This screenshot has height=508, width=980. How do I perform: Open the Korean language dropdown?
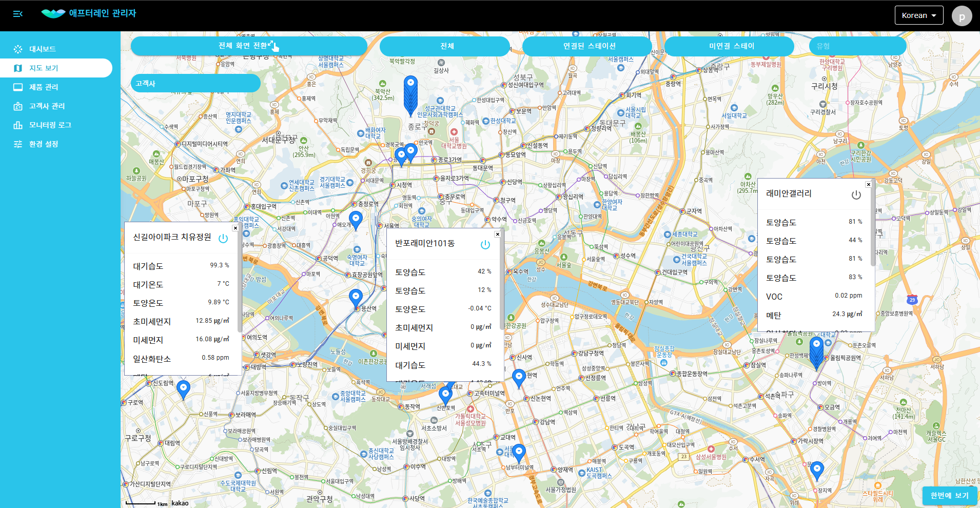pyautogui.click(x=919, y=15)
